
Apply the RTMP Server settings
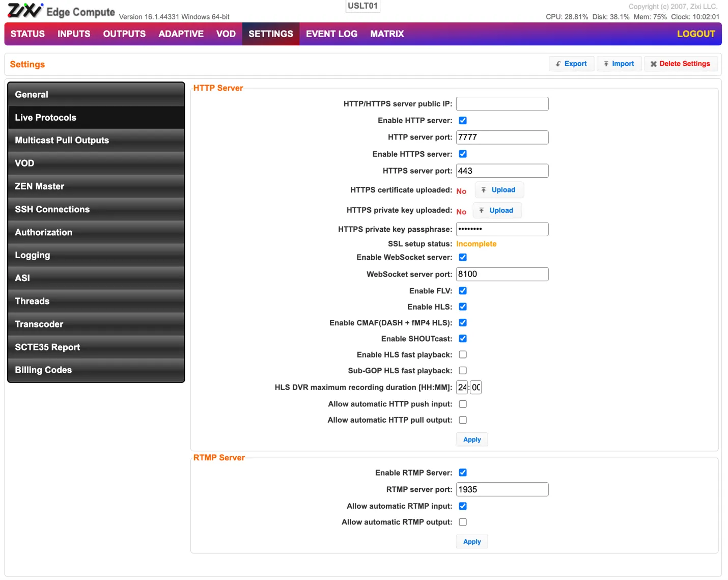tap(472, 542)
